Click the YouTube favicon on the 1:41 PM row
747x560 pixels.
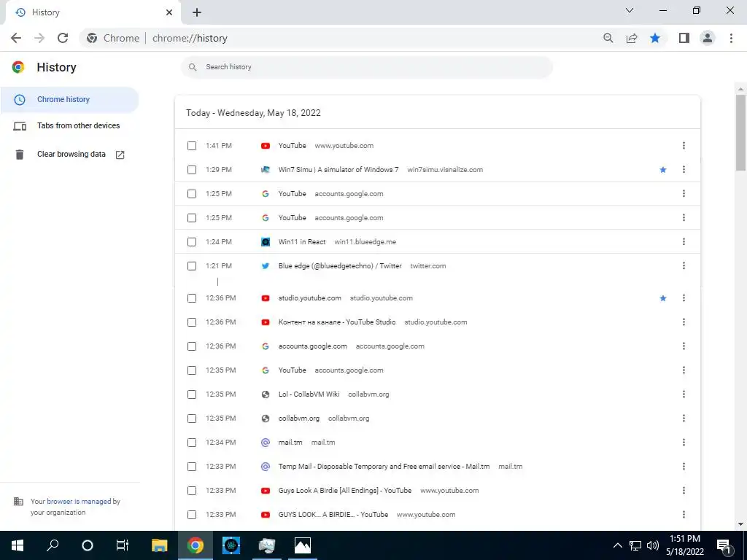click(x=266, y=146)
